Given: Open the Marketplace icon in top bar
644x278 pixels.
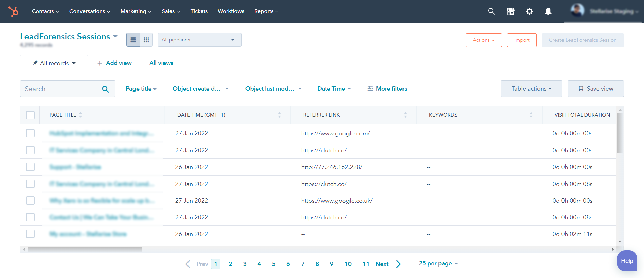Looking at the screenshot, I should (x=511, y=11).
